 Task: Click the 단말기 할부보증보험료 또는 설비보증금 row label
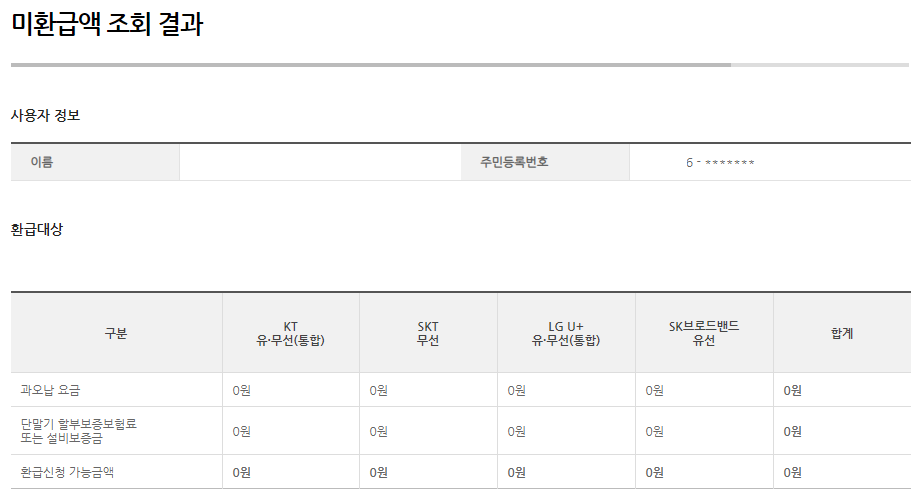point(78,431)
